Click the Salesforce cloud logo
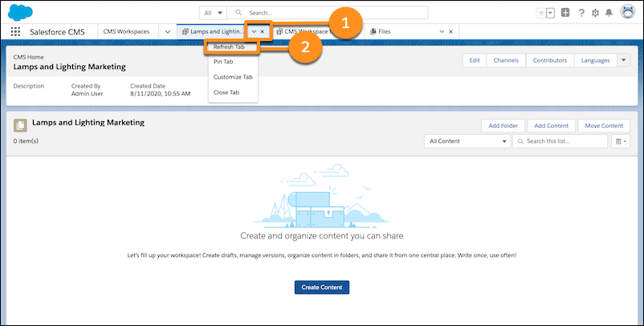Image resolution: width=644 pixels, height=326 pixels. coord(20,12)
